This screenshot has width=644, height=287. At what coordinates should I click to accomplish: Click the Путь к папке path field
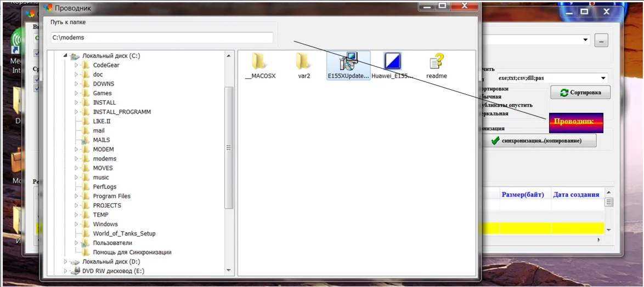pyautogui.click(x=162, y=37)
